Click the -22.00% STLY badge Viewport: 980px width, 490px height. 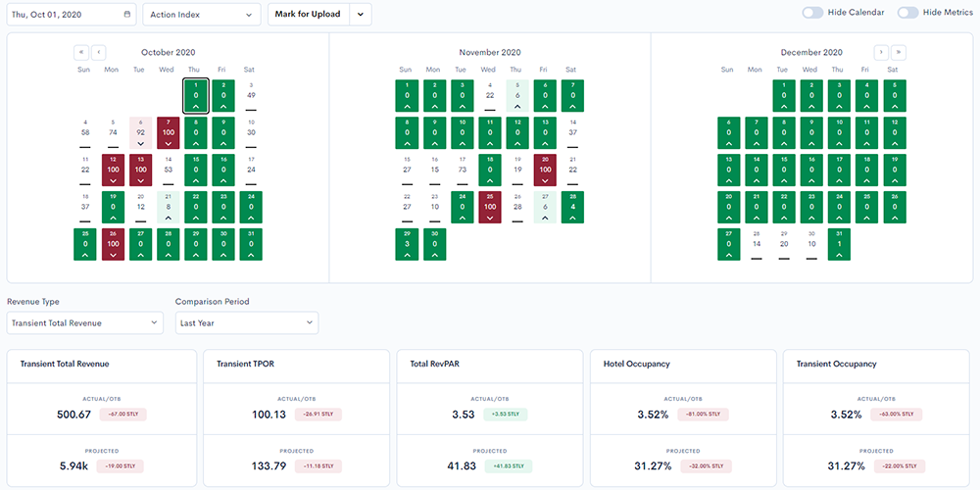tap(901, 466)
